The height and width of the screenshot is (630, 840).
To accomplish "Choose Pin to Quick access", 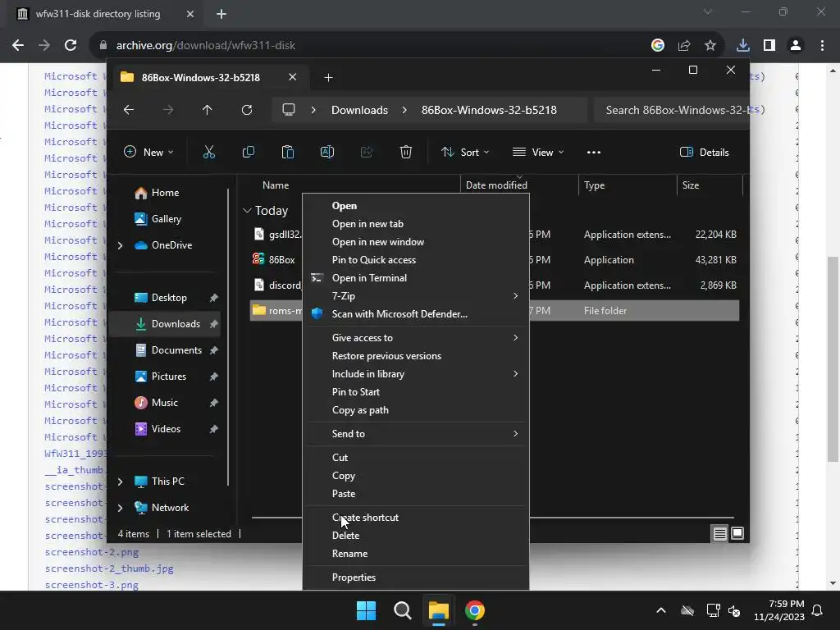I will (x=416, y=260).
